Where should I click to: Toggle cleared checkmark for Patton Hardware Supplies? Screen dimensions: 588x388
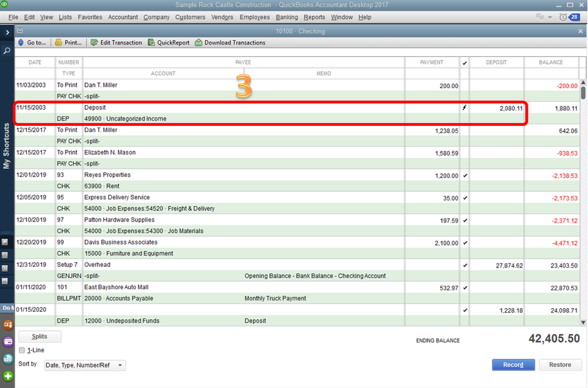[465, 220]
